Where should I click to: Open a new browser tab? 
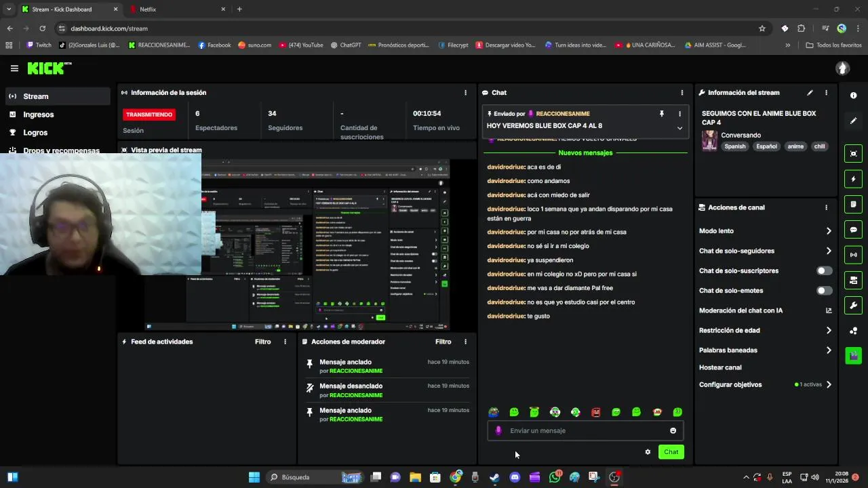[239, 9]
